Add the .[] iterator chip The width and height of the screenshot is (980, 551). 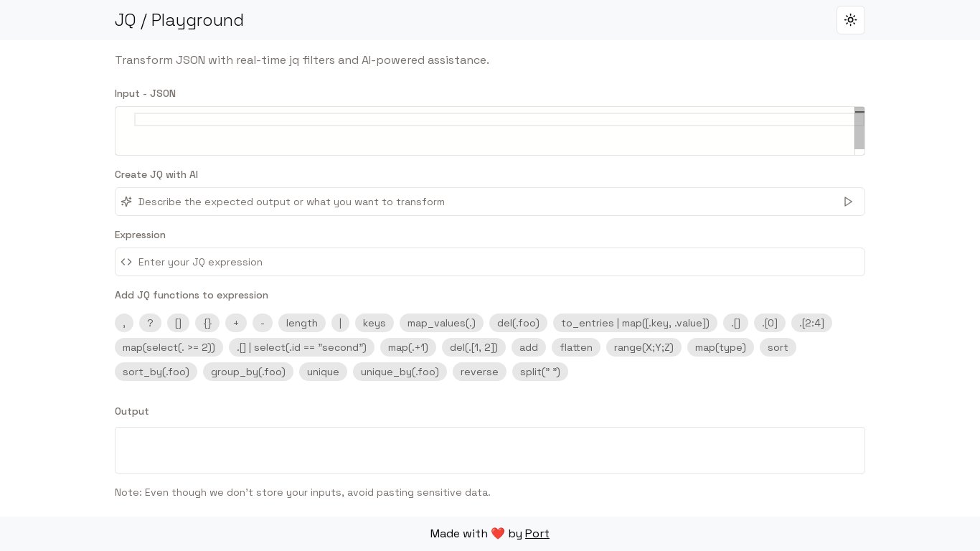tap(735, 323)
